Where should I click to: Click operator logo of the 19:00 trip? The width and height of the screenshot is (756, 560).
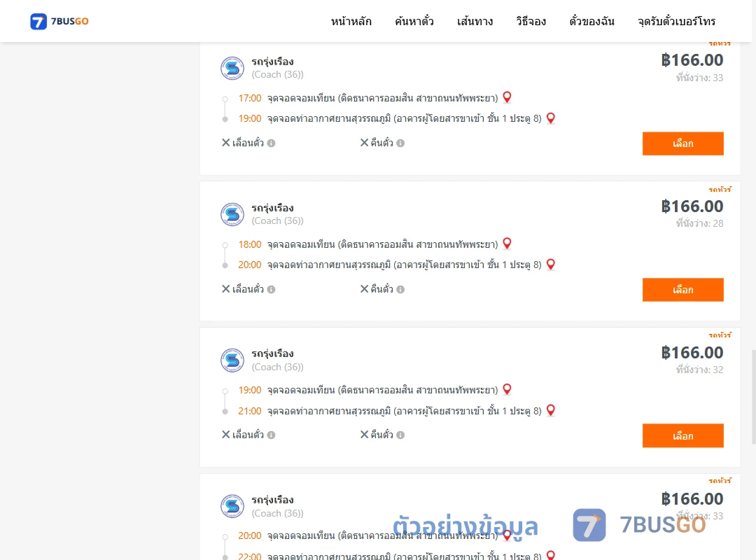pos(232,360)
